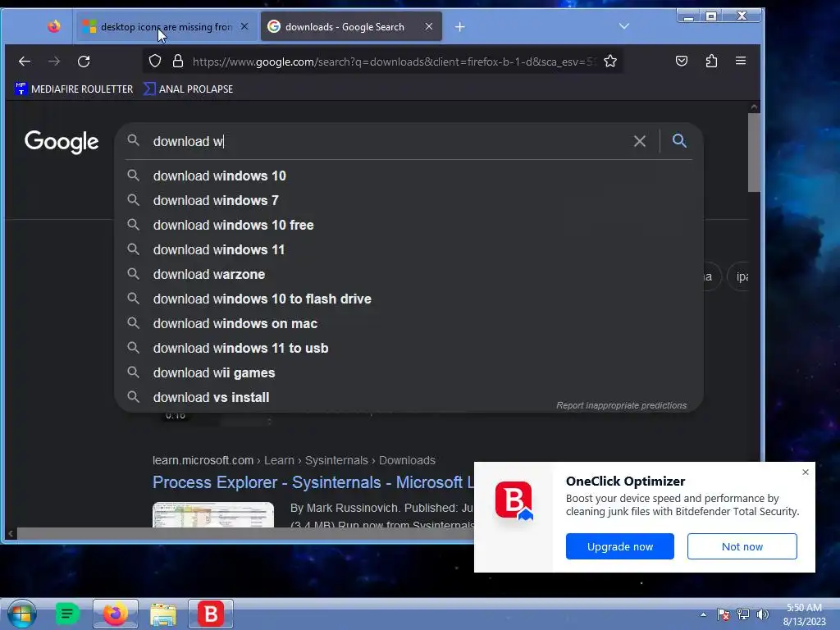The height and width of the screenshot is (630, 840).
Task: Open the volume speaker tray icon
Action: [762, 614]
